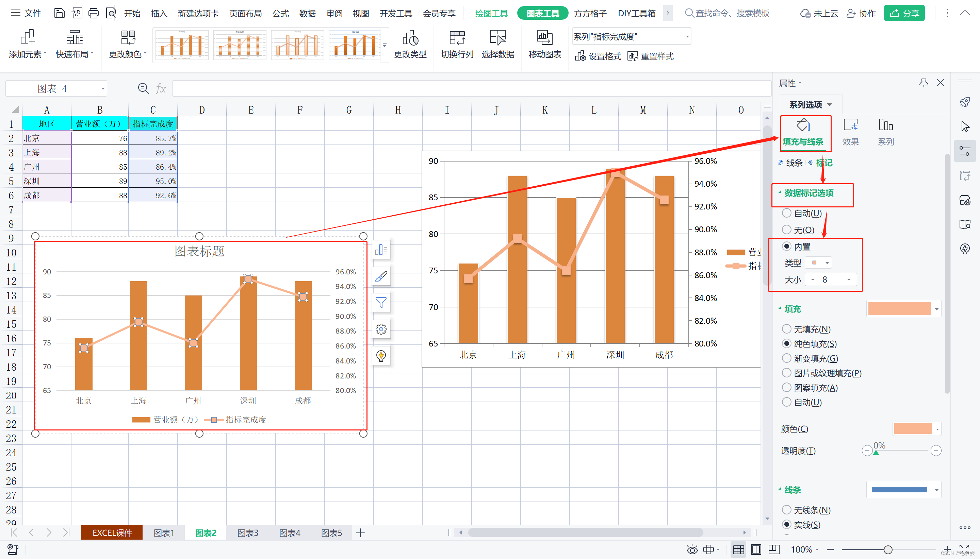The height and width of the screenshot is (559, 980).
Task: Open the Print Preview icon
Action: 111,14
